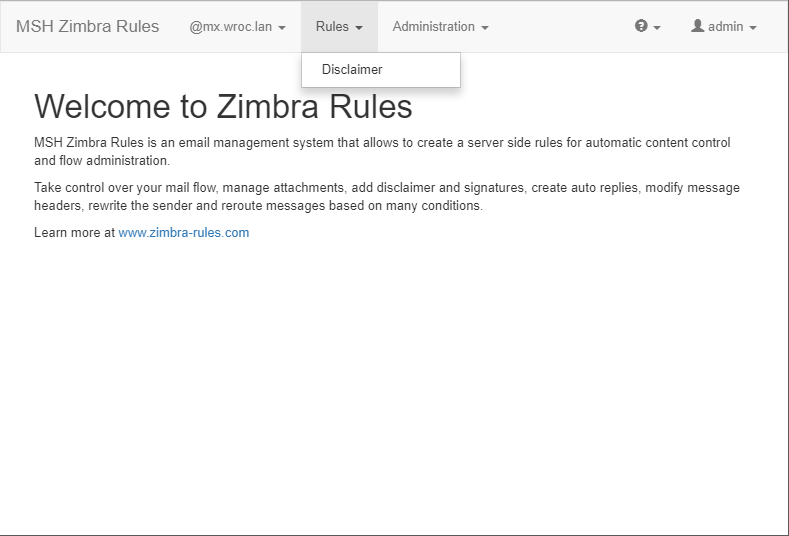Click the caret arrow beside Administration
The image size is (789, 536).
pyautogui.click(x=485, y=28)
